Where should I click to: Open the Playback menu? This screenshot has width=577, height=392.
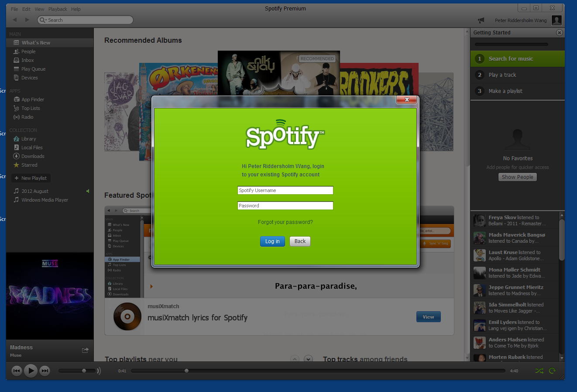point(58,9)
